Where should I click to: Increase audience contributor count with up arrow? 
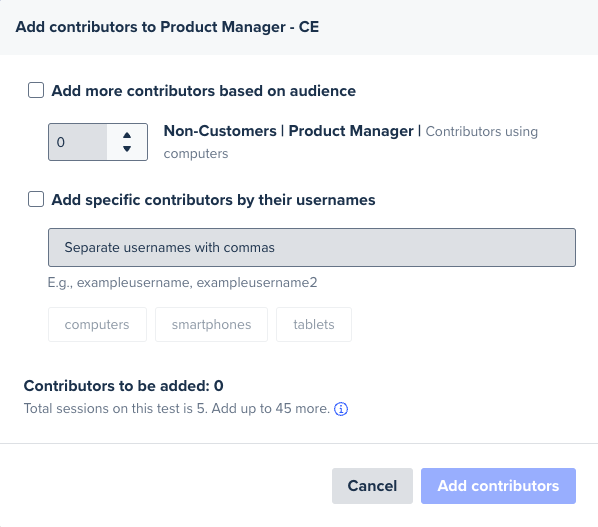tap(127, 135)
